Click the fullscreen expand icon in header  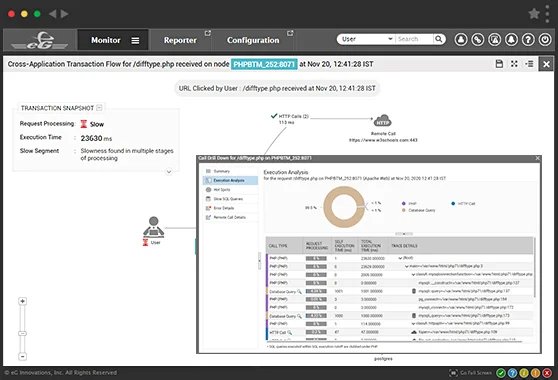click(514, 64)
